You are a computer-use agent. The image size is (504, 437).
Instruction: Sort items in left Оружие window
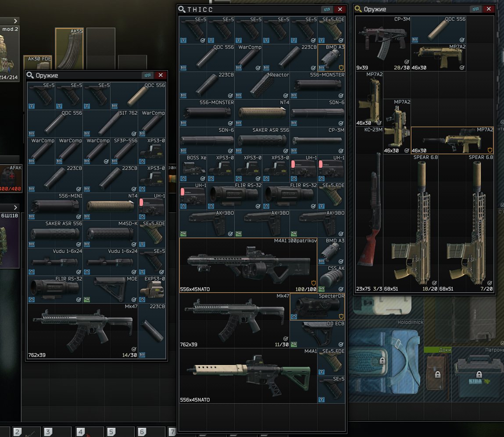tap(147, 75)
